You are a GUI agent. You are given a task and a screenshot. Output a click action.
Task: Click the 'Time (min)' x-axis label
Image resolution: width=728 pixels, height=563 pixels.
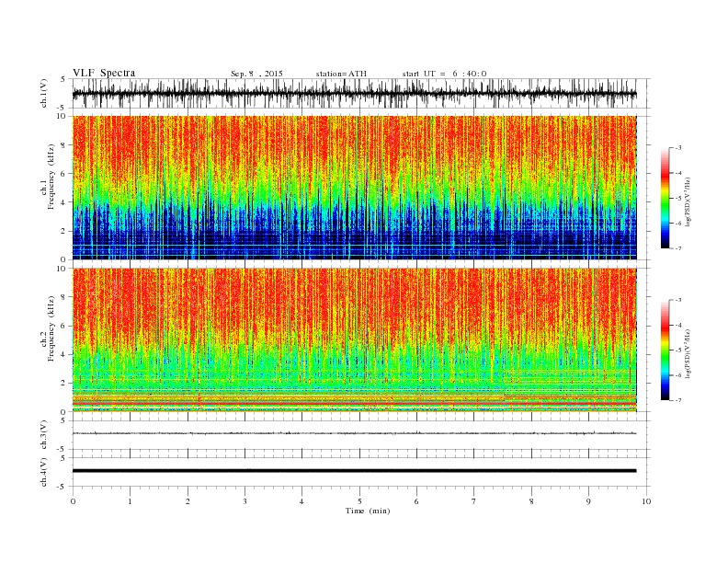368,511
